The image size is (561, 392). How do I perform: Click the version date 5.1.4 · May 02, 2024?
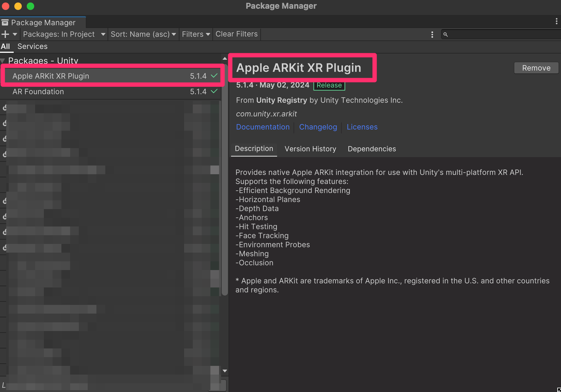pos(273,85)
